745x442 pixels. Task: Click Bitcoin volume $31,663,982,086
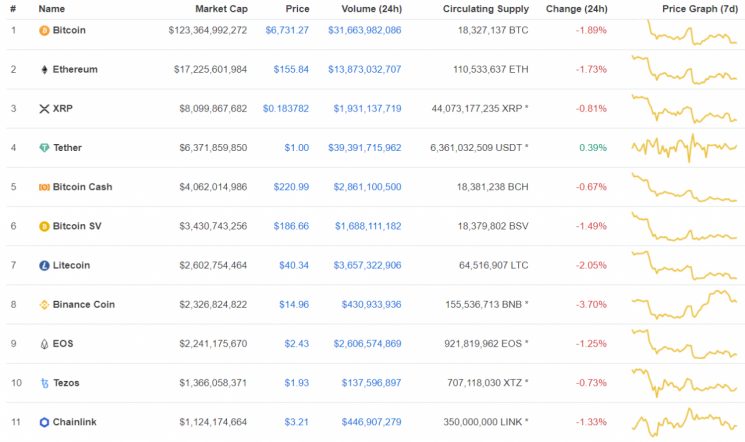point(364,30)
